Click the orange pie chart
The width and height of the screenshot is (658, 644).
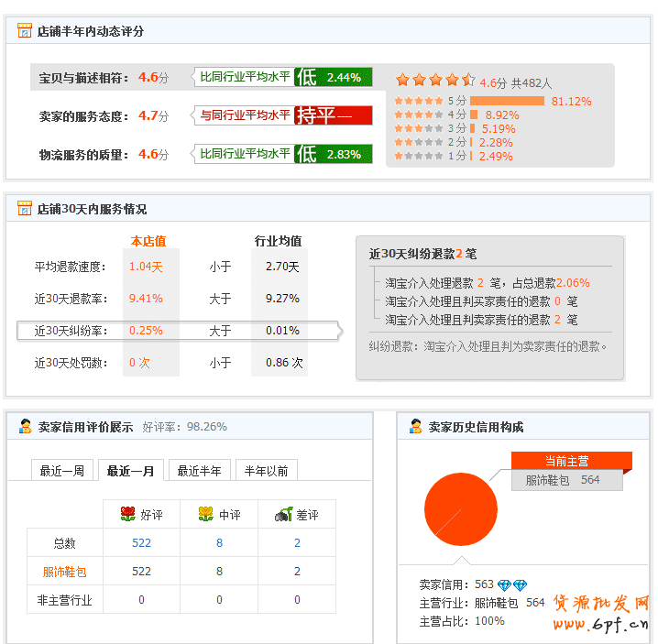(x=461, y=509)
